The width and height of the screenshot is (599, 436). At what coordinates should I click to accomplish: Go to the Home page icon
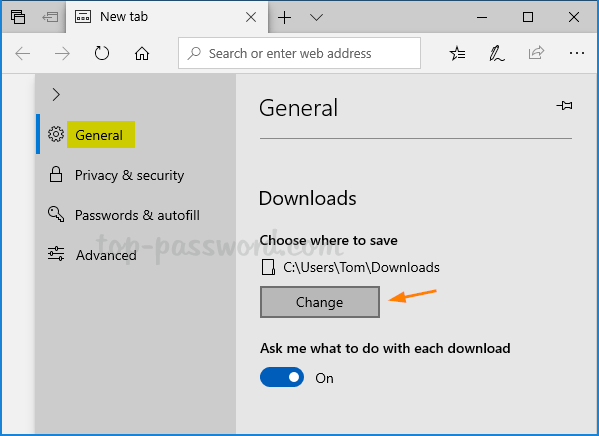pyautogui.click(x=142, y=53)
